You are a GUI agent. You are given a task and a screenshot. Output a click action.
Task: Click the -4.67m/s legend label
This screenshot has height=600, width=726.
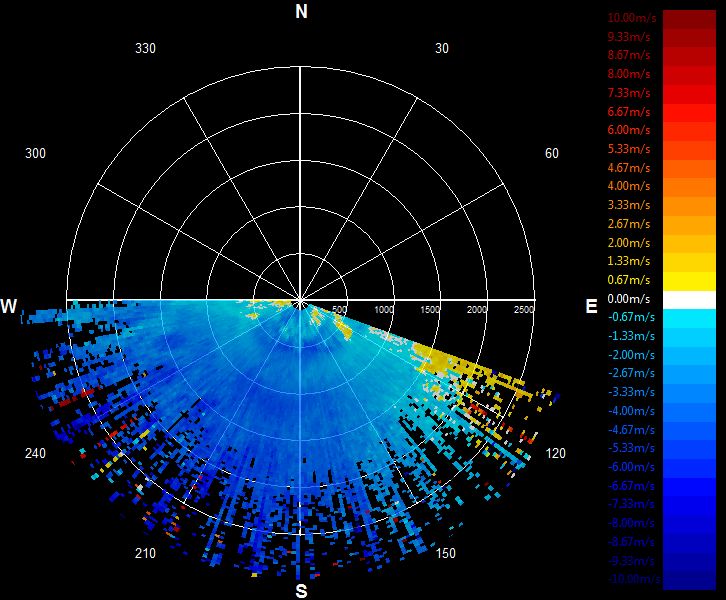[x=631, y=430]
